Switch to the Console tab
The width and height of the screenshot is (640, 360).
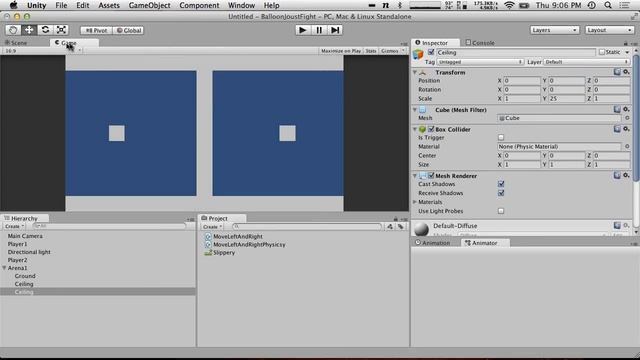(x=480, y=43)
